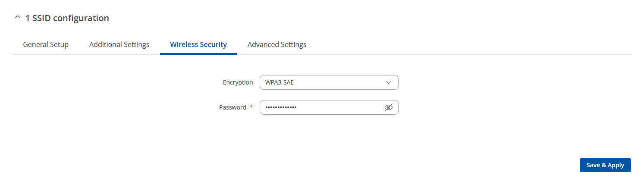Viewport: 644px width, 191px height.
Task: Focus the Password input field
Action: click(329, 107)
